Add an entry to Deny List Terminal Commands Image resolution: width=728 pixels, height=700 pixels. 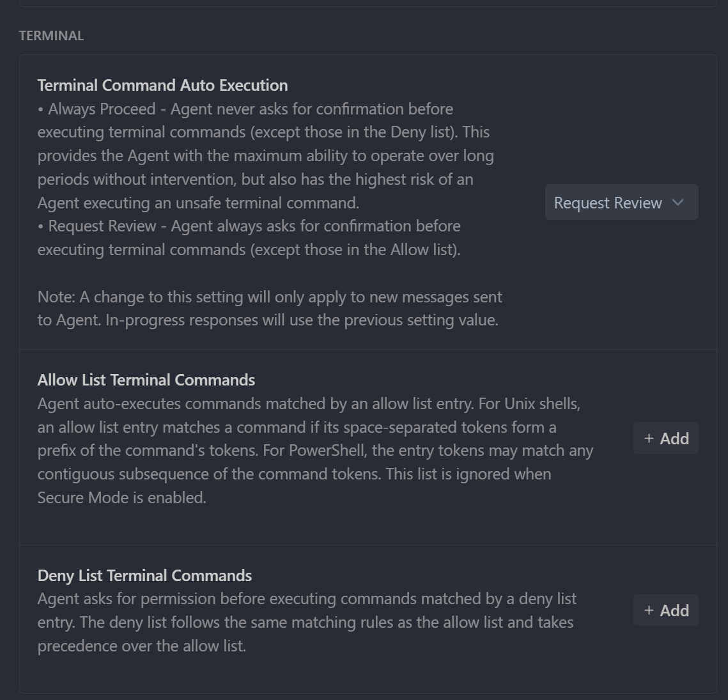point(665,610)
